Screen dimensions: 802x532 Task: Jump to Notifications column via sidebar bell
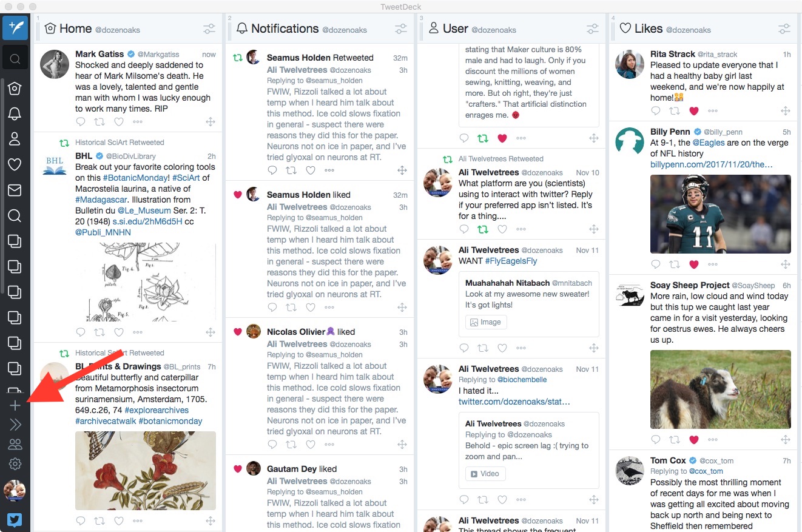tap(15, 113)
